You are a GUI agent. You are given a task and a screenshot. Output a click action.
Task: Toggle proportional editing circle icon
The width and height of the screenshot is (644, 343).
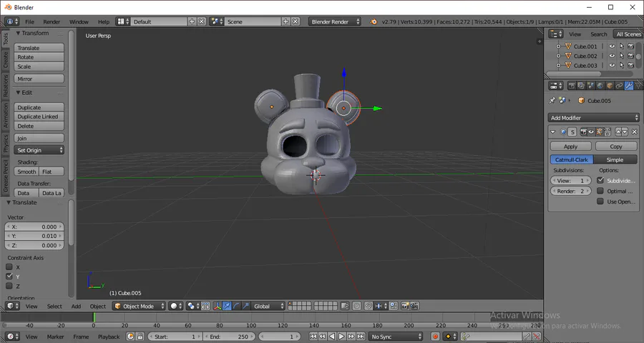point(356,306)
